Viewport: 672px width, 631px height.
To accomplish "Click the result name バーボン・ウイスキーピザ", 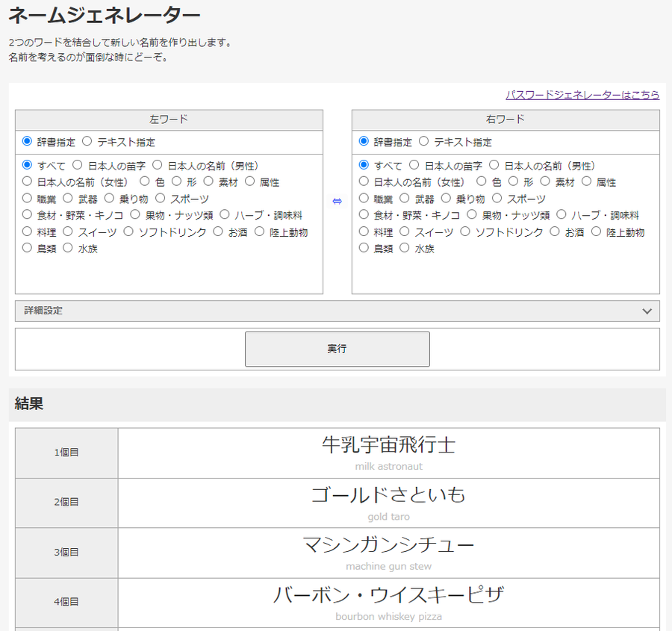I will [389, 594].
